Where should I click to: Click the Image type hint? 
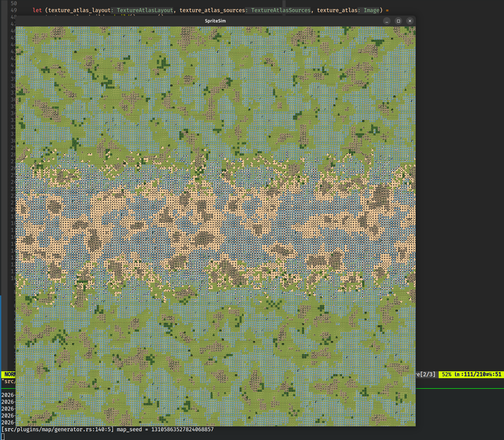[371, 10]
